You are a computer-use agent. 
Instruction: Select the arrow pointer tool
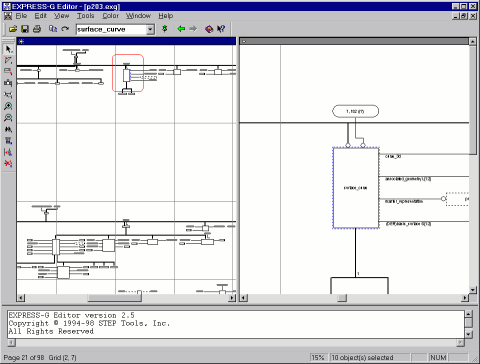pyautogui.click(x=8, y=49)
